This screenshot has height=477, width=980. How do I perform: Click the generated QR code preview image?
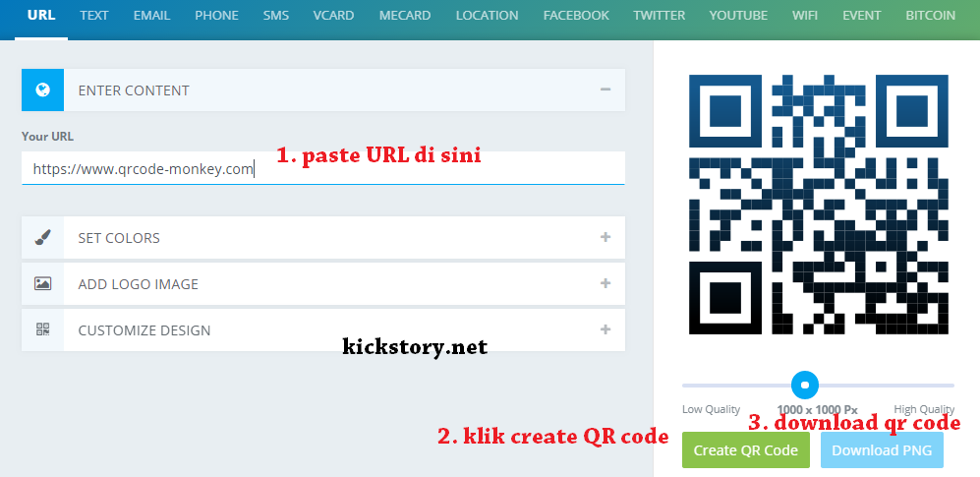[x=819, y=205]
